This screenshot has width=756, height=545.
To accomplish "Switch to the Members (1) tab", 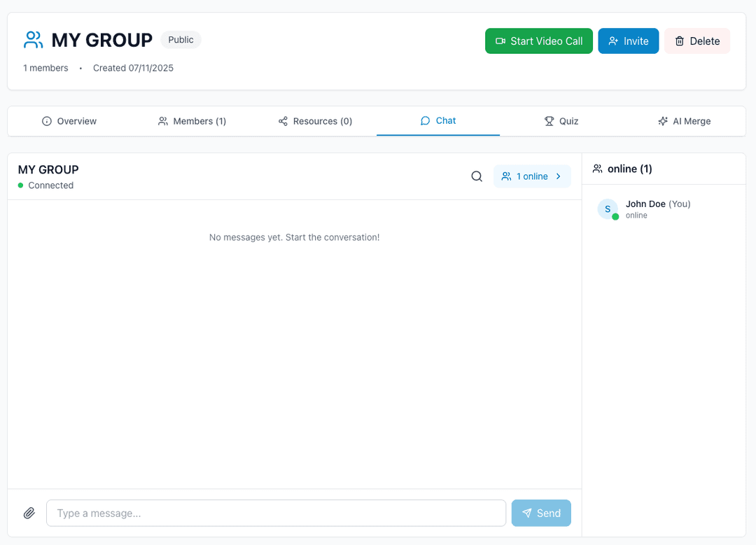I will coord(192,121).
